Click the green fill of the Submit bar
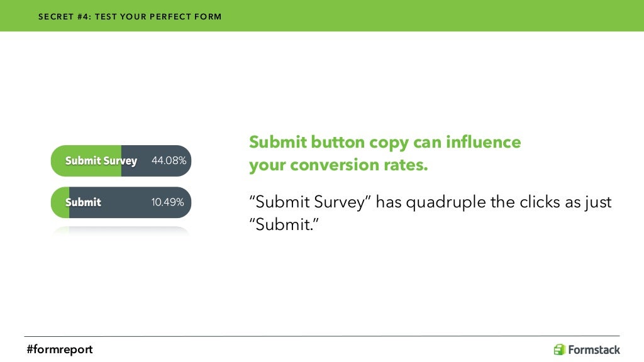Screen dimensions: 644x362 (60, 202)
